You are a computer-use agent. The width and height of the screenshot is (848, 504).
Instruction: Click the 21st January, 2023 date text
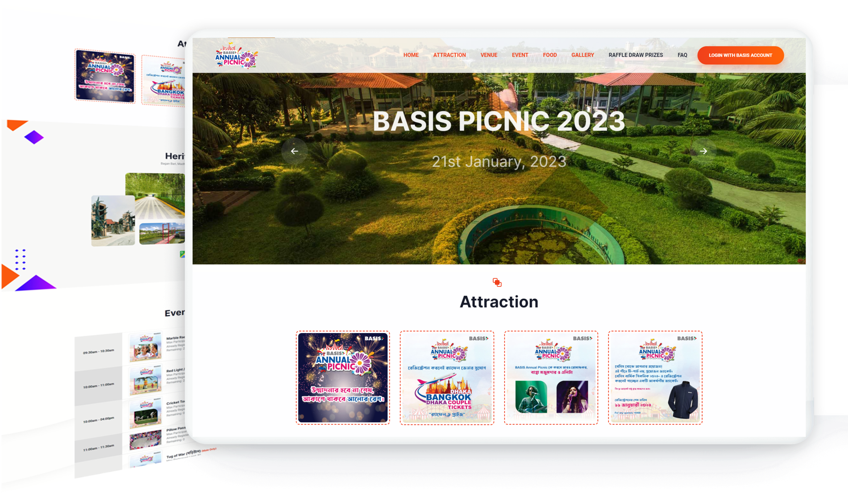[x=499, y=161]
